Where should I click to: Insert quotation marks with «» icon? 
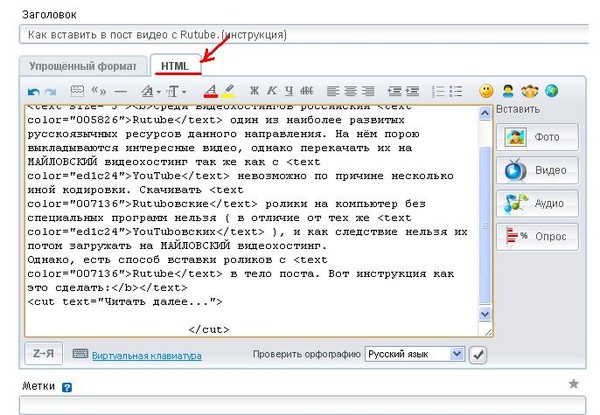point(99,91)
